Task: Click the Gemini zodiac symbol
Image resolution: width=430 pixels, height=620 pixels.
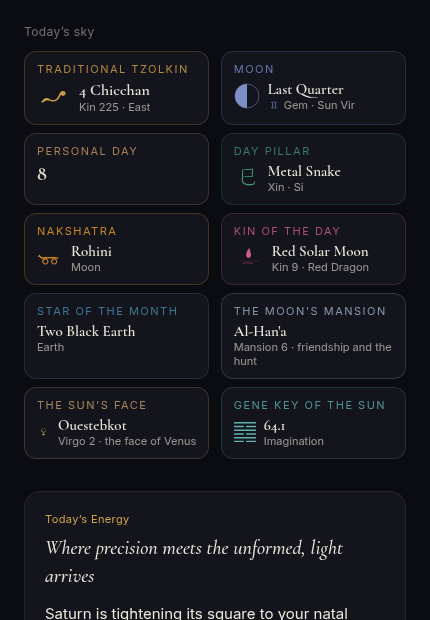Action: (x=274, y=105)
